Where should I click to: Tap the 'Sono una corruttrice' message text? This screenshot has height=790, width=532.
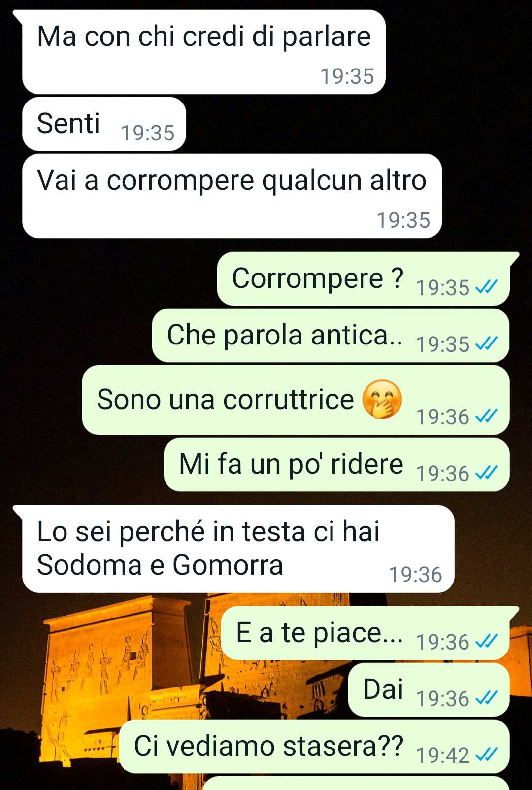coord(226,400)
